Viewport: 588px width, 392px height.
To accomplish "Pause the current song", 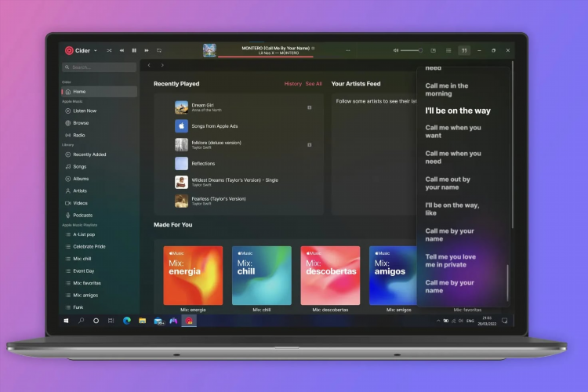I will 134,51.
